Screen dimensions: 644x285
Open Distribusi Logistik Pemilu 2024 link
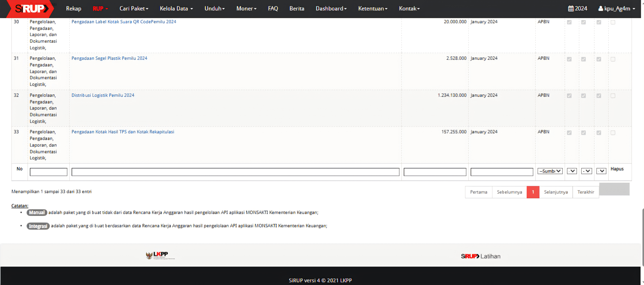pos(103,95)
